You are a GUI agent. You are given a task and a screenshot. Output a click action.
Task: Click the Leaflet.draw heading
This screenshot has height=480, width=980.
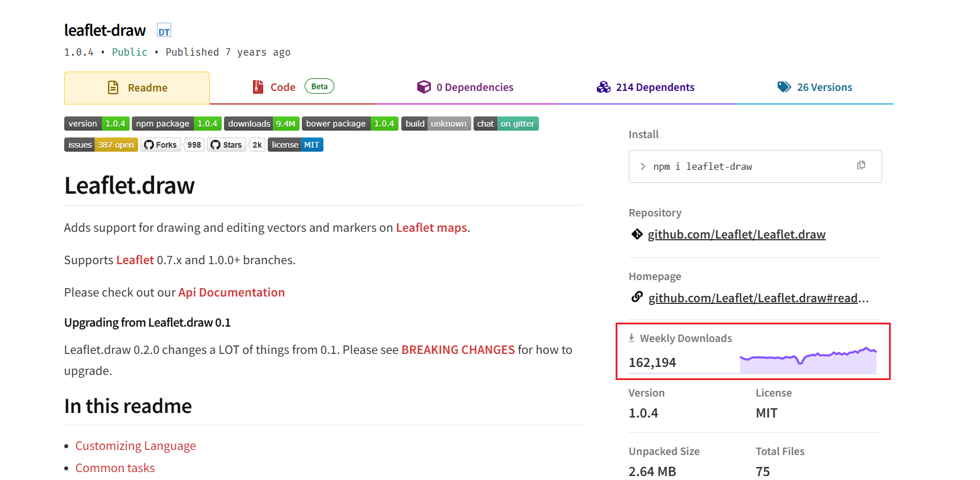tap(130, 186)
